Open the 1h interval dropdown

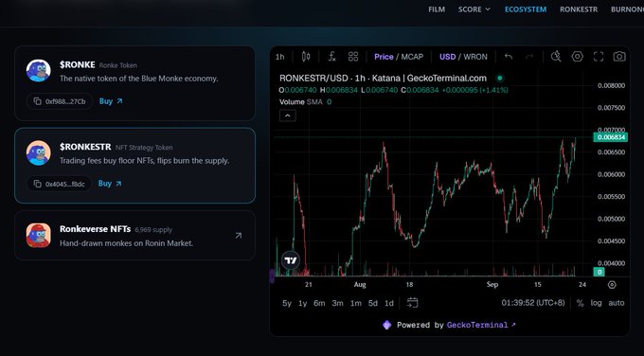pyautogui.click(x=279, y=57)
